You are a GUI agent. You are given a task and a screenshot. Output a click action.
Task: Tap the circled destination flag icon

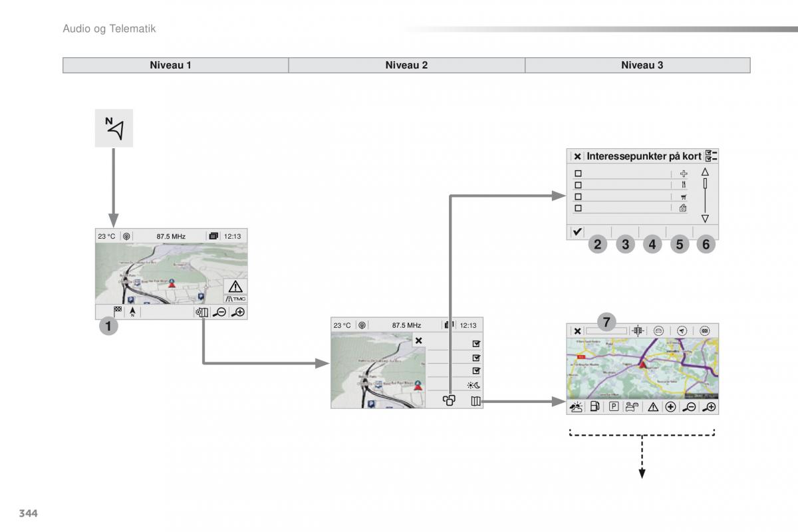point(705,331)
